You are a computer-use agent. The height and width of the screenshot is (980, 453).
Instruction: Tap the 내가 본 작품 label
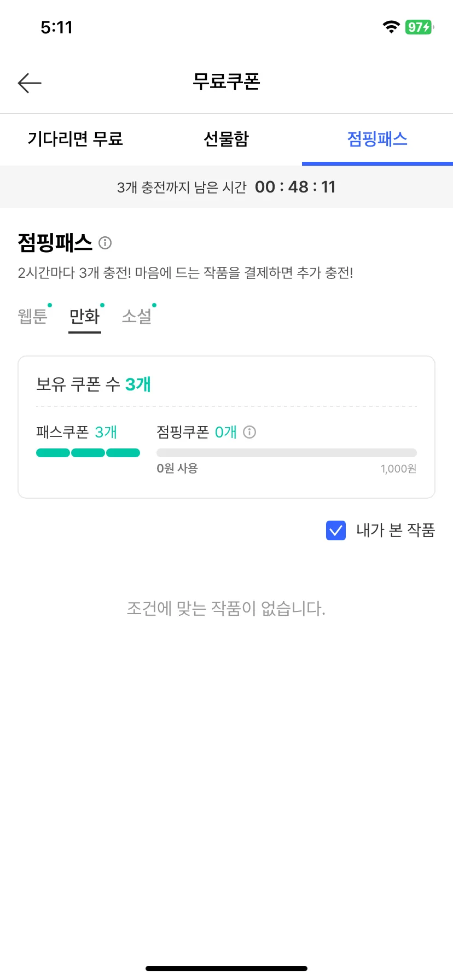click(x=396, y=530)
